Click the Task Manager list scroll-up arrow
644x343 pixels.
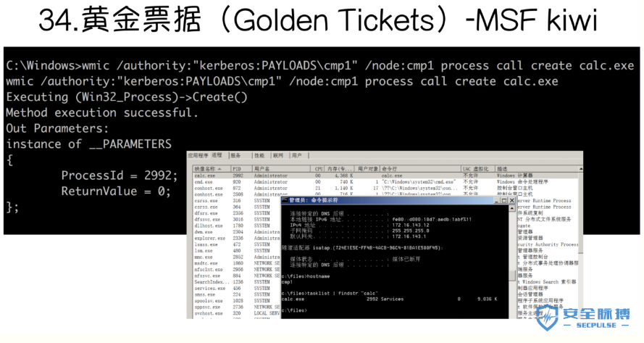click(x=581, y=169)
